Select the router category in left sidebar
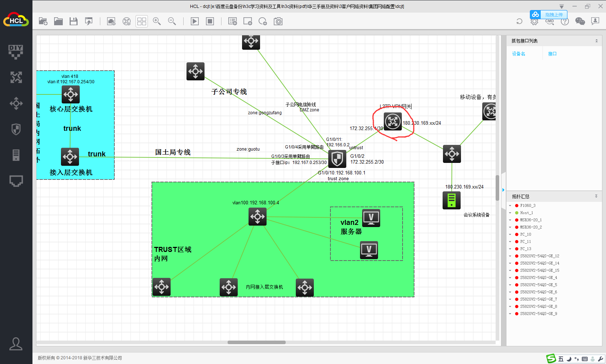606x364 pixels. [16, 77]
